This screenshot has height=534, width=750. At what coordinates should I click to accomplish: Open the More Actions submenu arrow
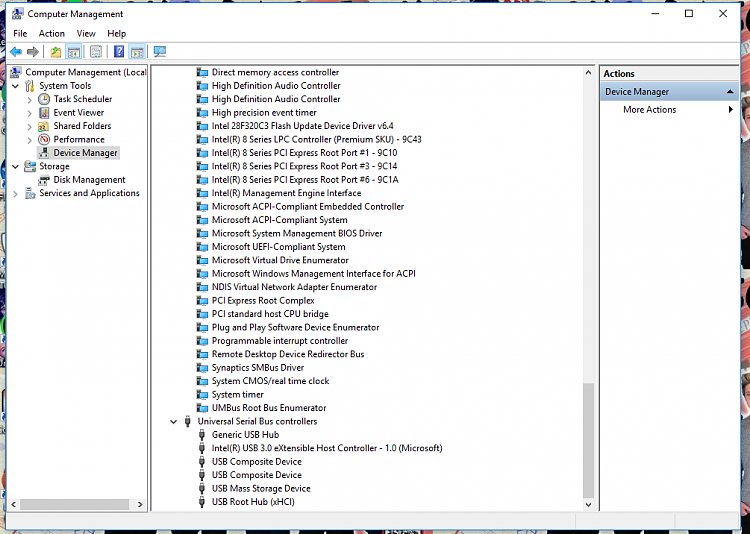tap(730, 110)
